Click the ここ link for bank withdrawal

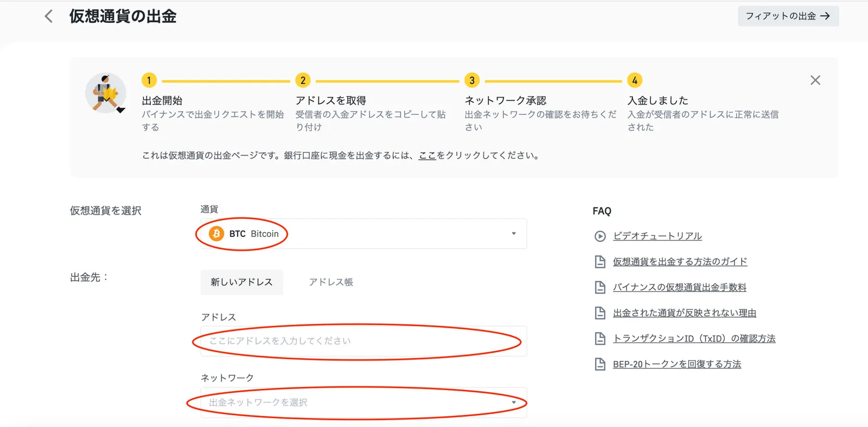427,156
